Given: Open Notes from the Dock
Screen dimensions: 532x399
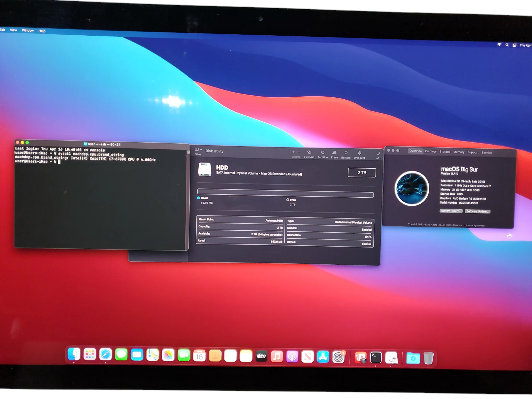Looking at the screenshot, I should click(246, 356).
